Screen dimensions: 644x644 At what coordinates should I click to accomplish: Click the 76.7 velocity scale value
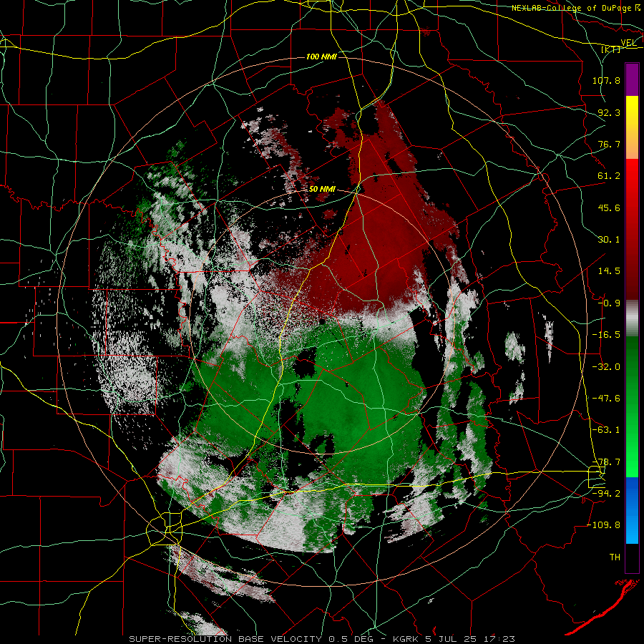609,144
